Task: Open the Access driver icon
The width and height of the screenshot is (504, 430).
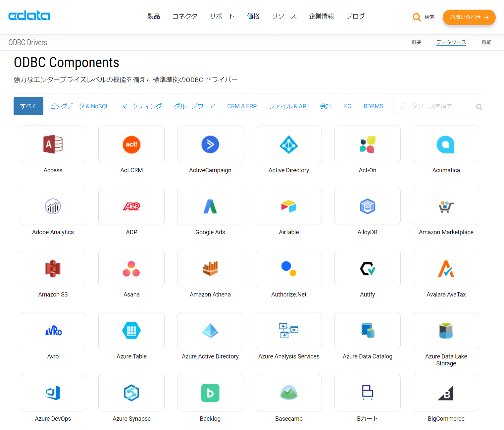Action: tap(53, 144)
